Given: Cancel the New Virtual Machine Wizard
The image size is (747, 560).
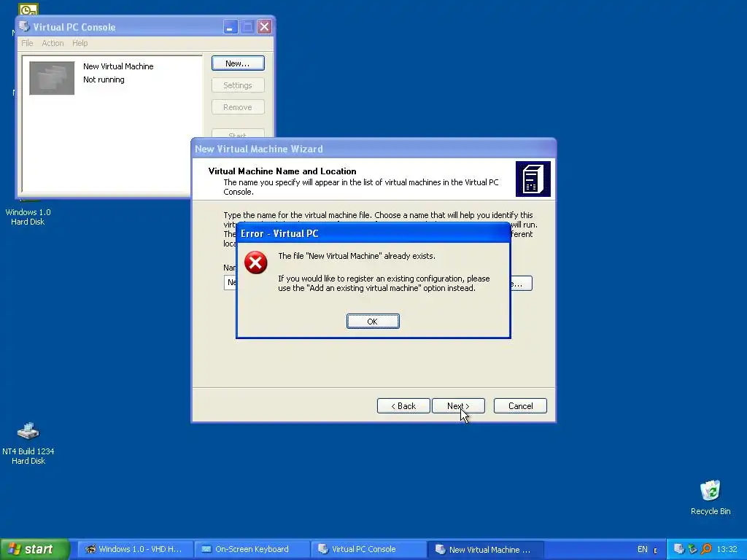Looking at the screenshot, I should tap(520, 405).
